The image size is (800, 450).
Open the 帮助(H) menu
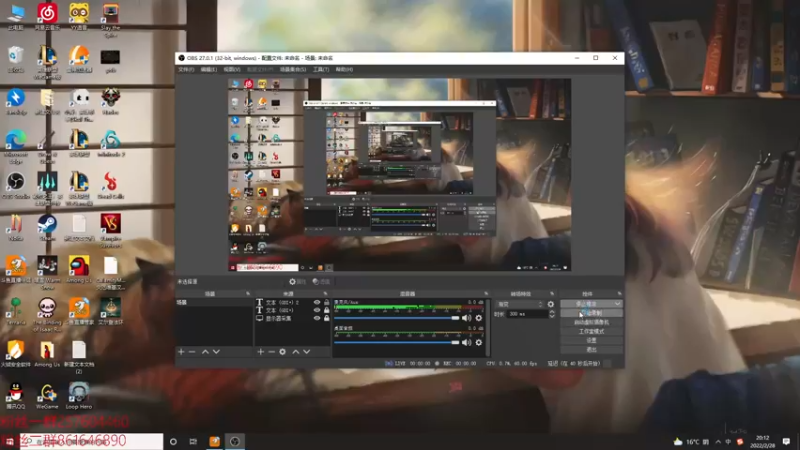pyautogui.click(x=344, y=69)
